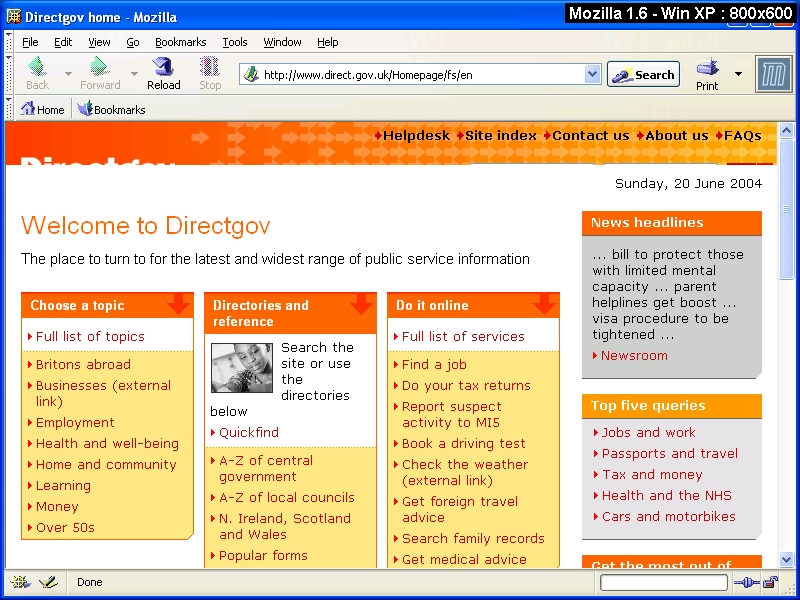Viewport: 800px width, 600px height.
Task: Click the Back navigation arrow icon
Action: pos(37,67)
